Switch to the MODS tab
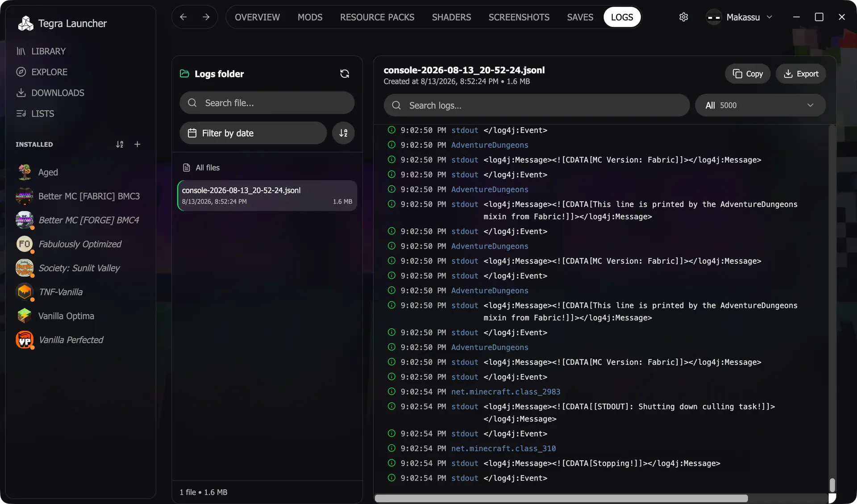The height and width of the screenshot is (504, 857). pos(310,17)
